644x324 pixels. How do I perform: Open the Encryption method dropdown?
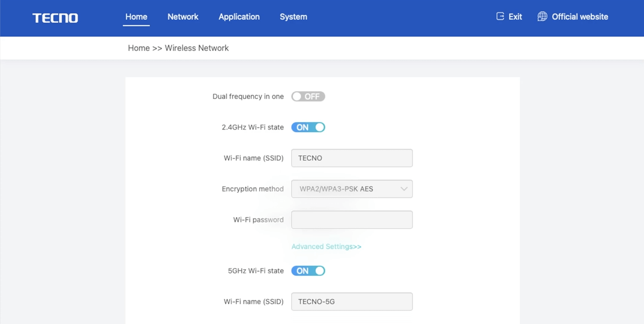click(x=351, y=189)
